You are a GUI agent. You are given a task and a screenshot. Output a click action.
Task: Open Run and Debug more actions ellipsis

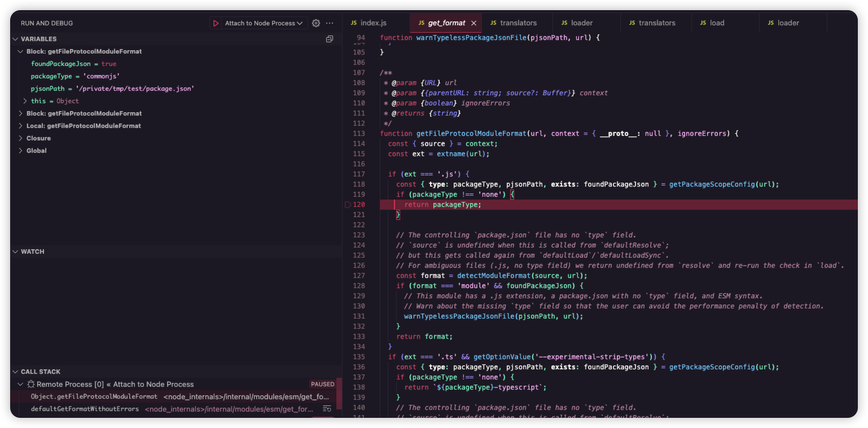(330, 23)
